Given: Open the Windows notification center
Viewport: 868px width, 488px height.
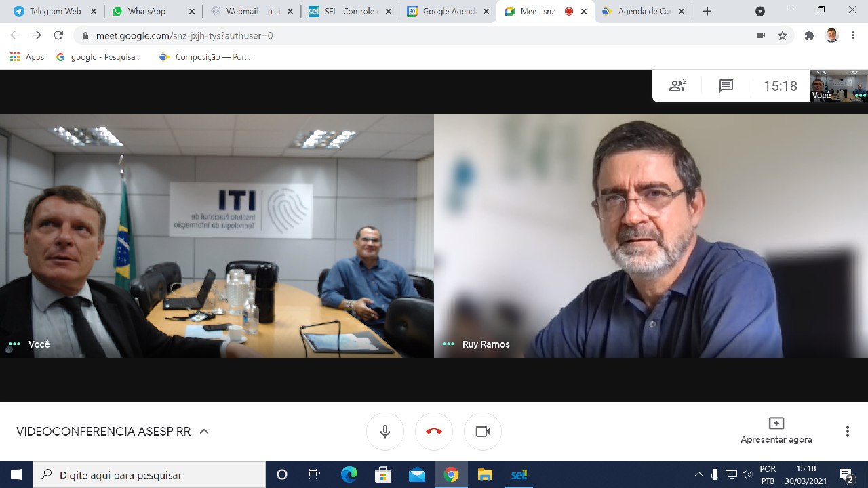Looking at the screenshot, I should [847, 474].
